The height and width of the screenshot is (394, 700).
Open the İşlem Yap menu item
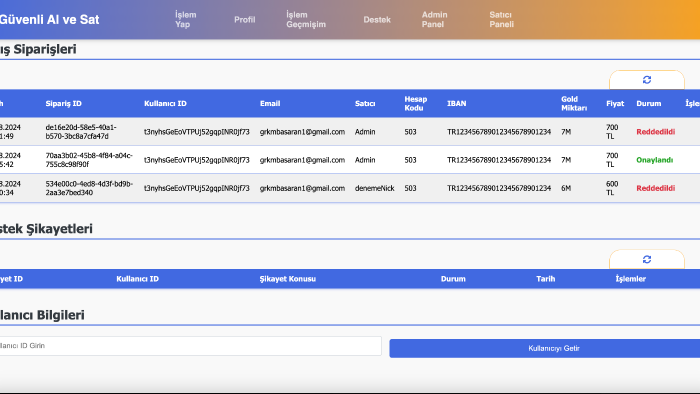pyautogui.click(x=185, y=20)
